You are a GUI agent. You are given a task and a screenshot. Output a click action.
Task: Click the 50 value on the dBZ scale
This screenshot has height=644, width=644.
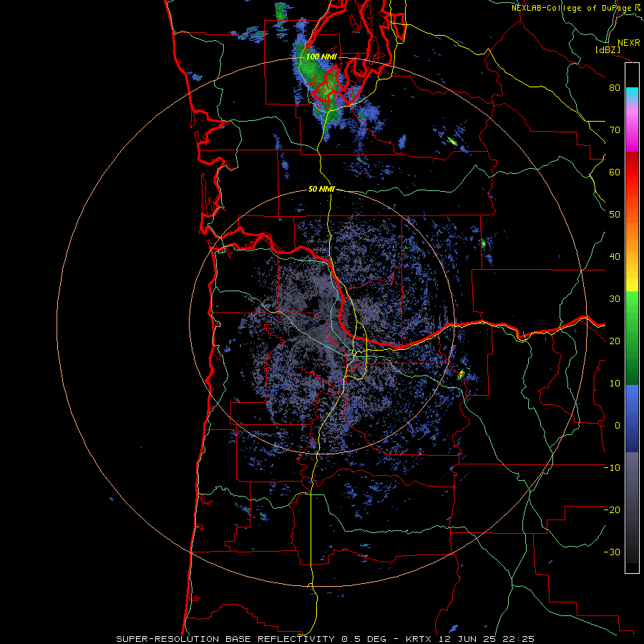pos(615,215)
